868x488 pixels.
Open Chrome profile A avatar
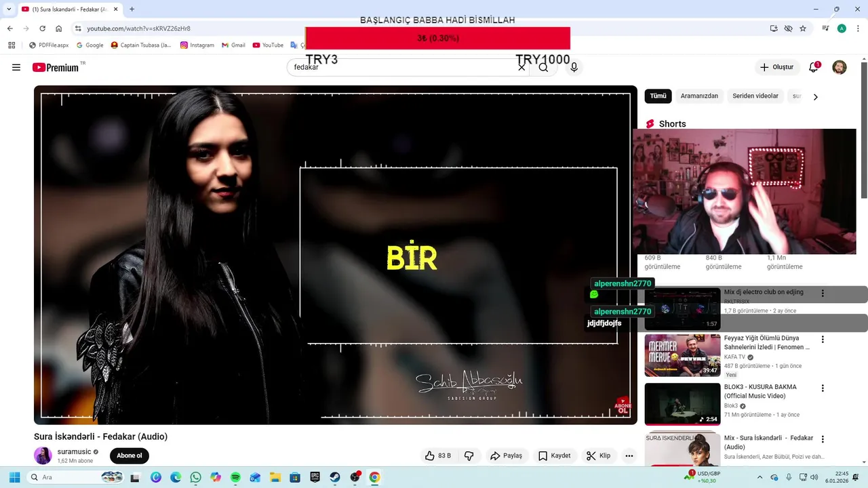tap(842, 28)
